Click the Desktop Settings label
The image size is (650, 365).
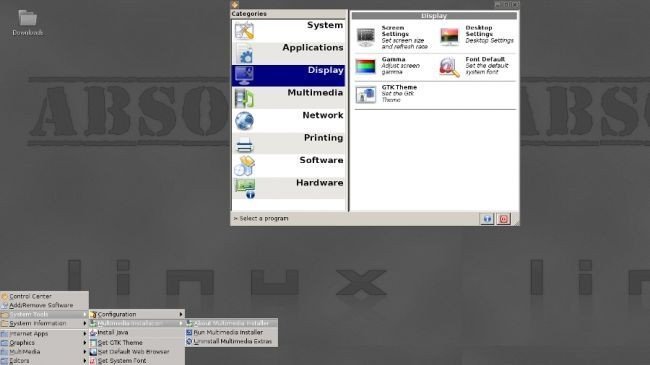pyautogui.click(x=479, y=31)
